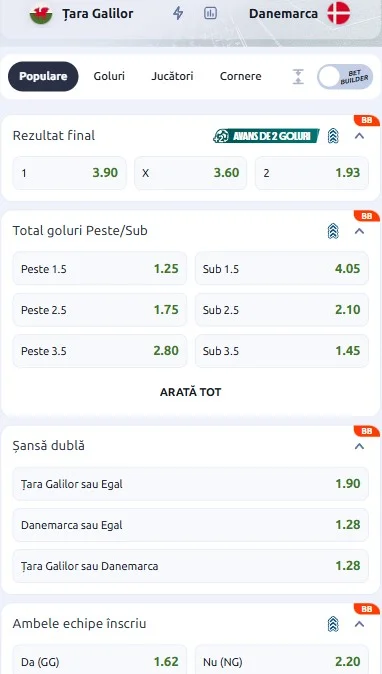Click the Avans de 2 goluri badge
382x674 pixels.
[266, 136]
